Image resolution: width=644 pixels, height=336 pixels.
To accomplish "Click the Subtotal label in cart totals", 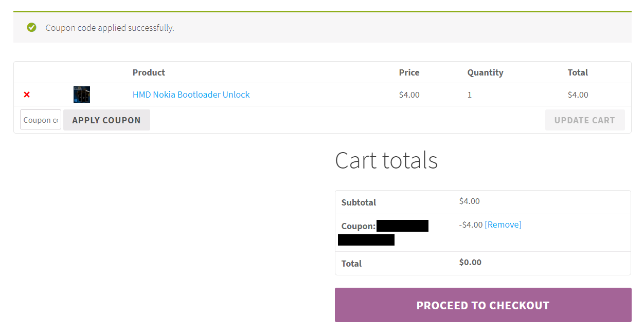I will coord(359,202).
